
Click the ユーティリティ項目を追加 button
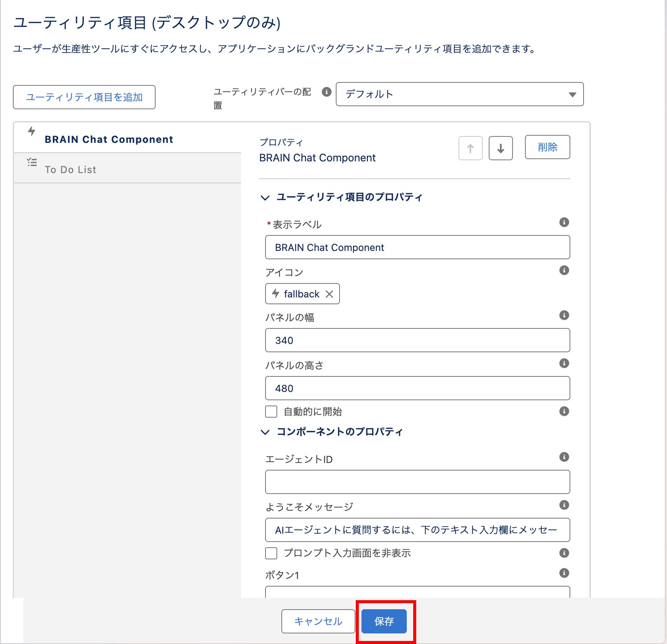coord(84,97)
